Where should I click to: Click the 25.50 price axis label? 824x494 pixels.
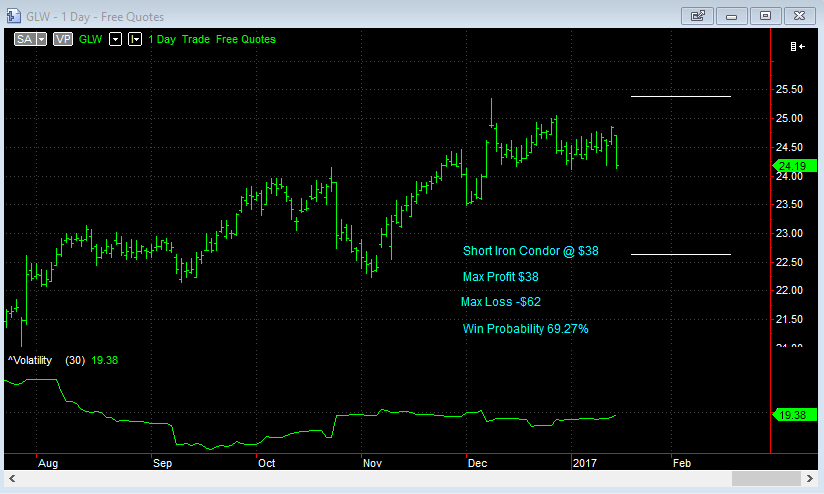point(789,89)
